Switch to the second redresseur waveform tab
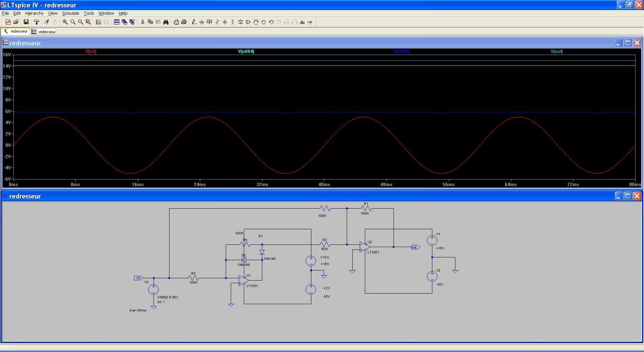 pyautogui.click(x=44, y=32)
